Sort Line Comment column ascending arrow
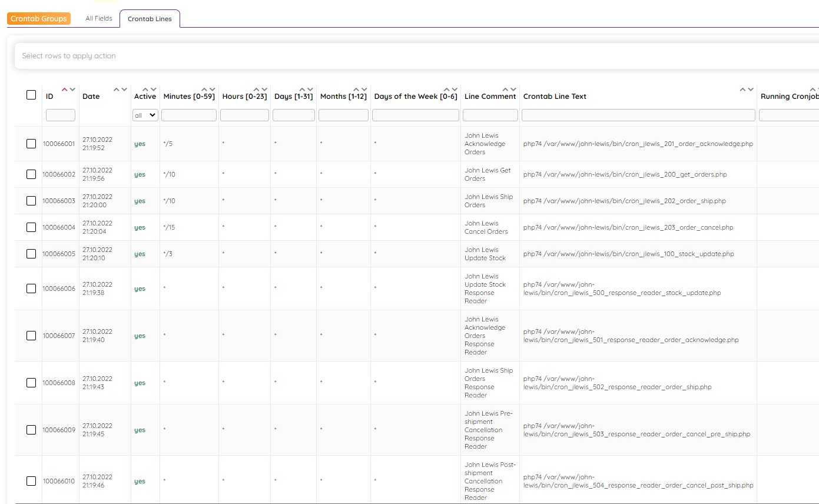This screenshot has height=504, width=819. coord(506,89)
